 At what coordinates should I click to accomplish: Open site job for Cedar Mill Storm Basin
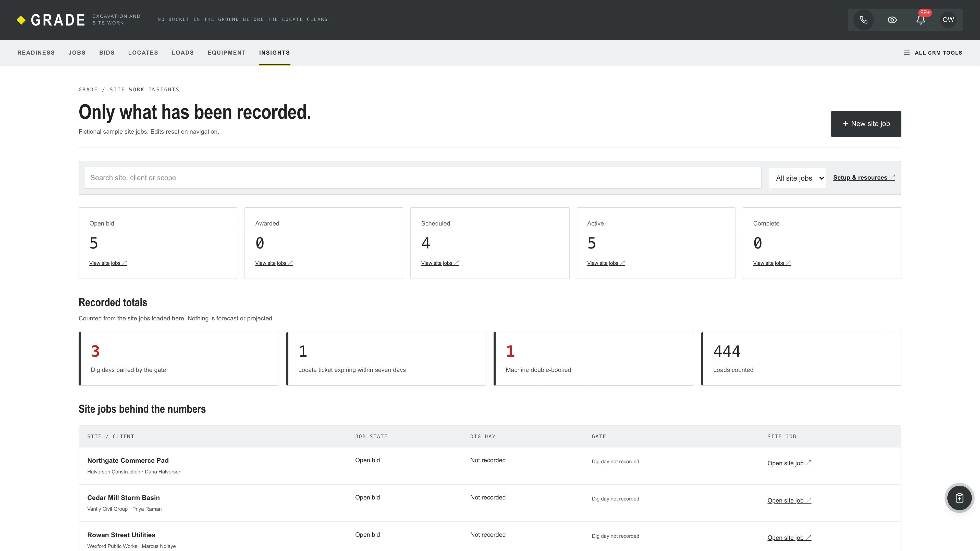pyautogui.click(x=789, y=500)
